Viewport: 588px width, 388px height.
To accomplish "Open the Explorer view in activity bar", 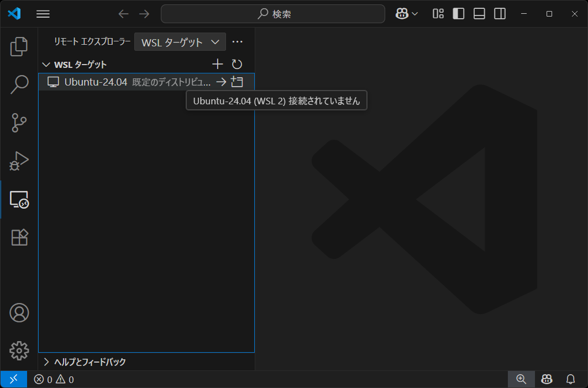I will [19, 47].
